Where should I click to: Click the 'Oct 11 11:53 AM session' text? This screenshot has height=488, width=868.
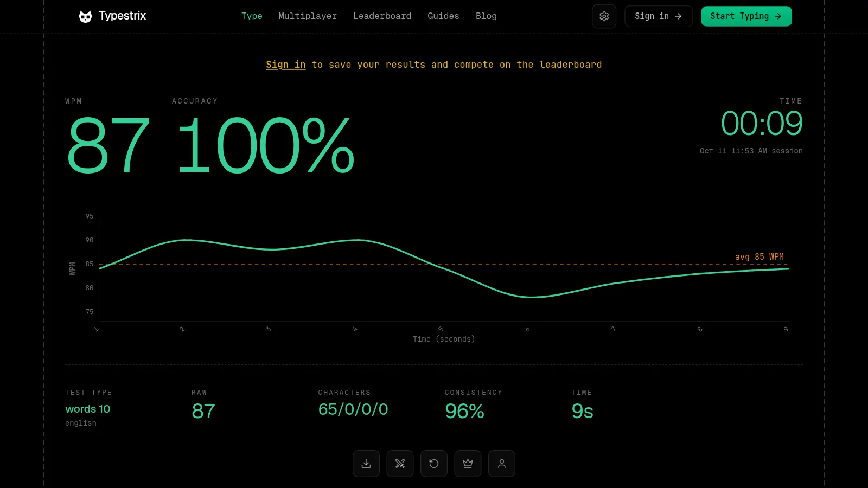751,151
